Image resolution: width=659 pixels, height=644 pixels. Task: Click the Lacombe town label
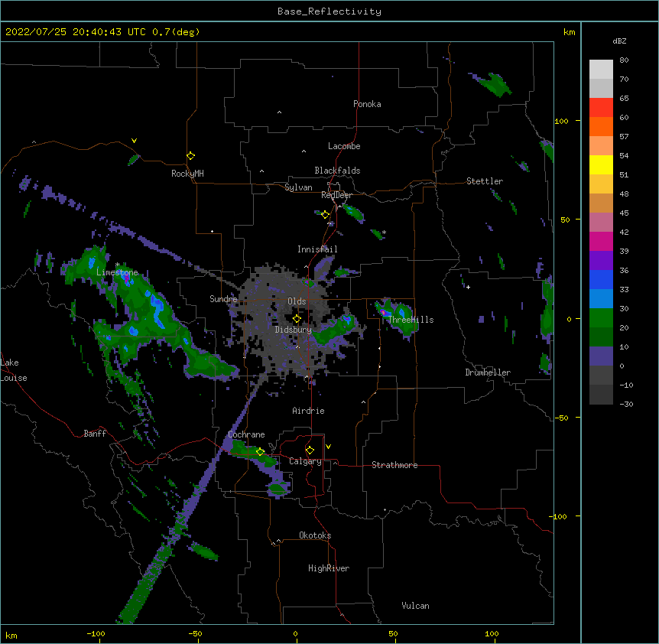pos(344,146)
